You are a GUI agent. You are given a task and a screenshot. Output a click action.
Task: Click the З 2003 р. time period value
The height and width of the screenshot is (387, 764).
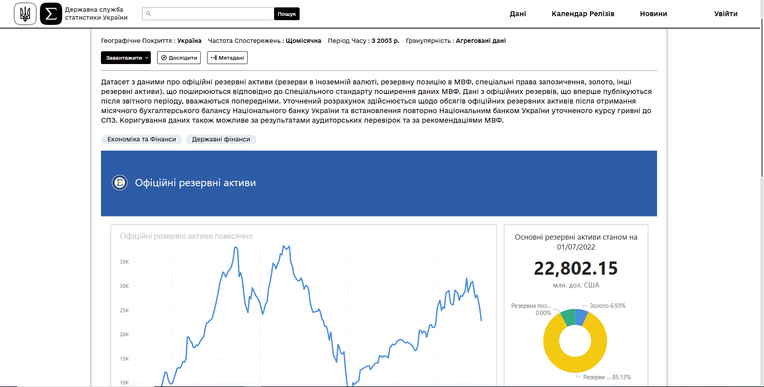pyautogui.click(x=385, y=41)
